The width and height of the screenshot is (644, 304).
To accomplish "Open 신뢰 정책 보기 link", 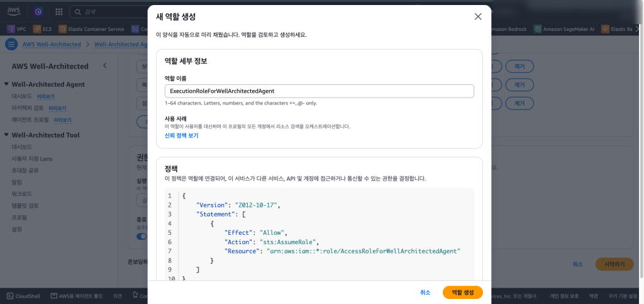I will point(182,135).
